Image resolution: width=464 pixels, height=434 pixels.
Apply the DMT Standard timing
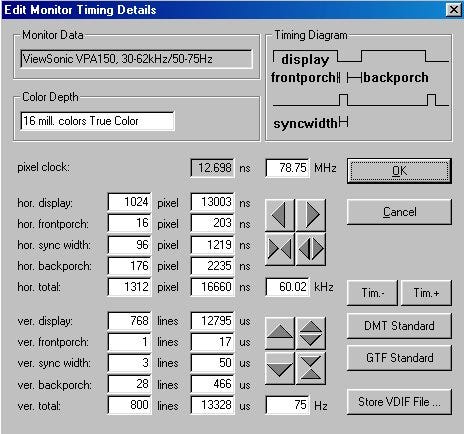point(399,326)
